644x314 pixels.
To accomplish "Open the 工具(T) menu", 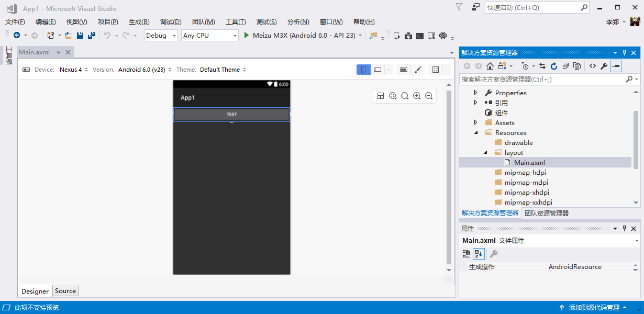I will pos(236,22).
